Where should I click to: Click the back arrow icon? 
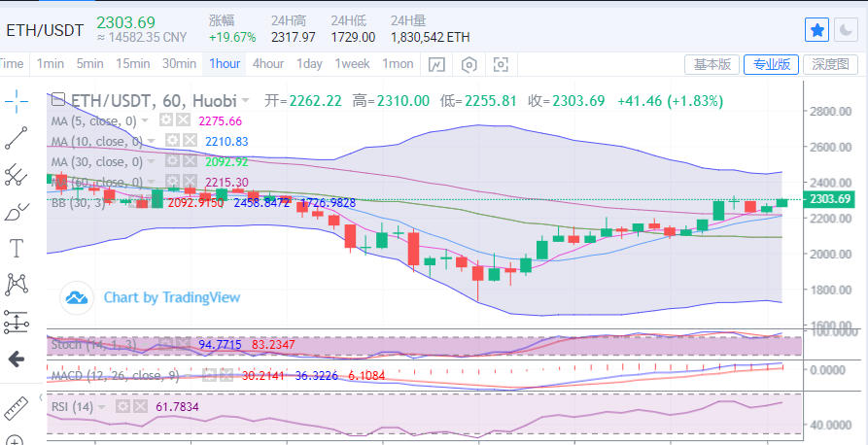[x=17, y=359]
